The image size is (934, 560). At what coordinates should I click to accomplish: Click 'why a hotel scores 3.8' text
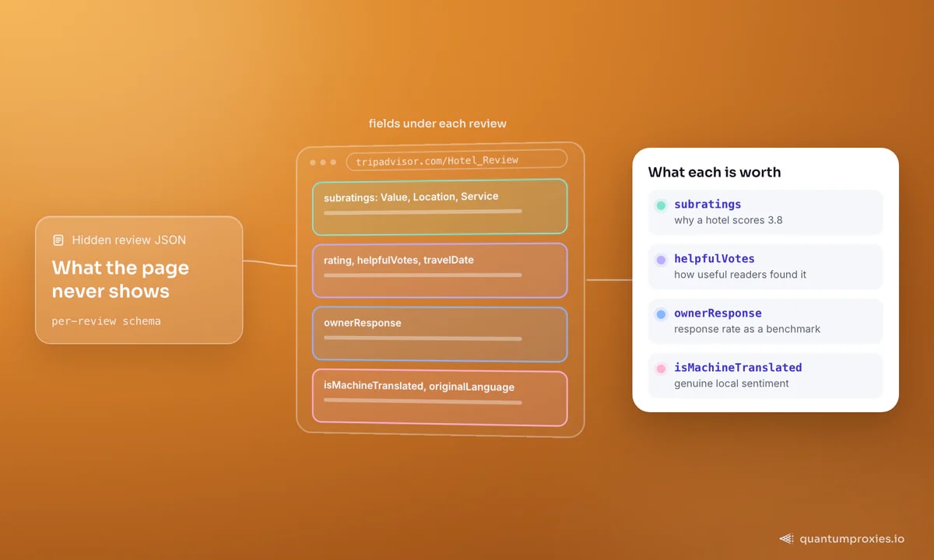(729, 220)
